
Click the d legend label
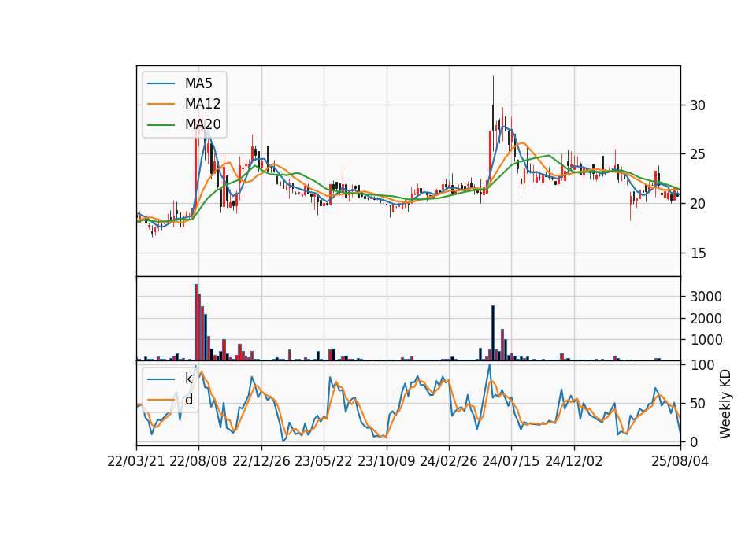pos(189,400)
